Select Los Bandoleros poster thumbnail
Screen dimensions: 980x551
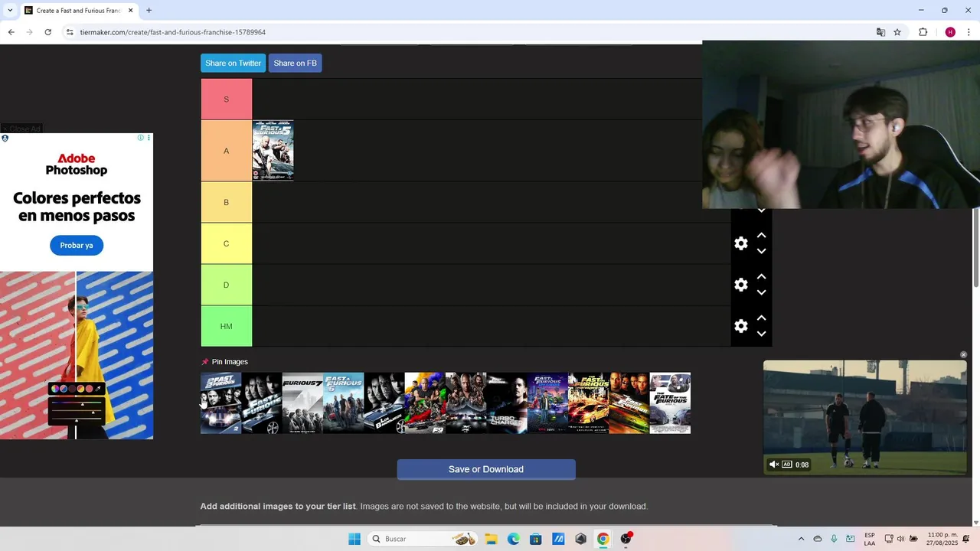coord(384,403)
